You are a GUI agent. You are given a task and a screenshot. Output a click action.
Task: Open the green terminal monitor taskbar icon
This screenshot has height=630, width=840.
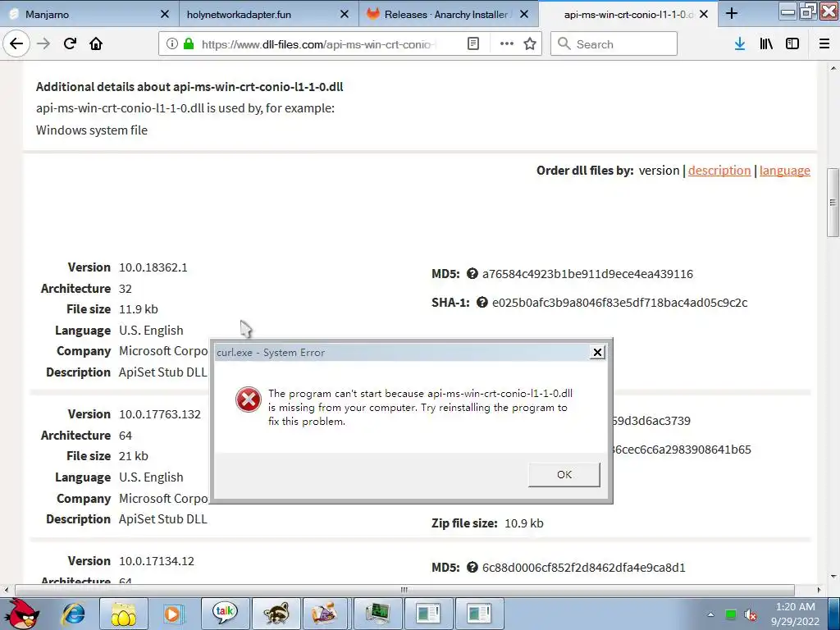(x=377, y=612)
